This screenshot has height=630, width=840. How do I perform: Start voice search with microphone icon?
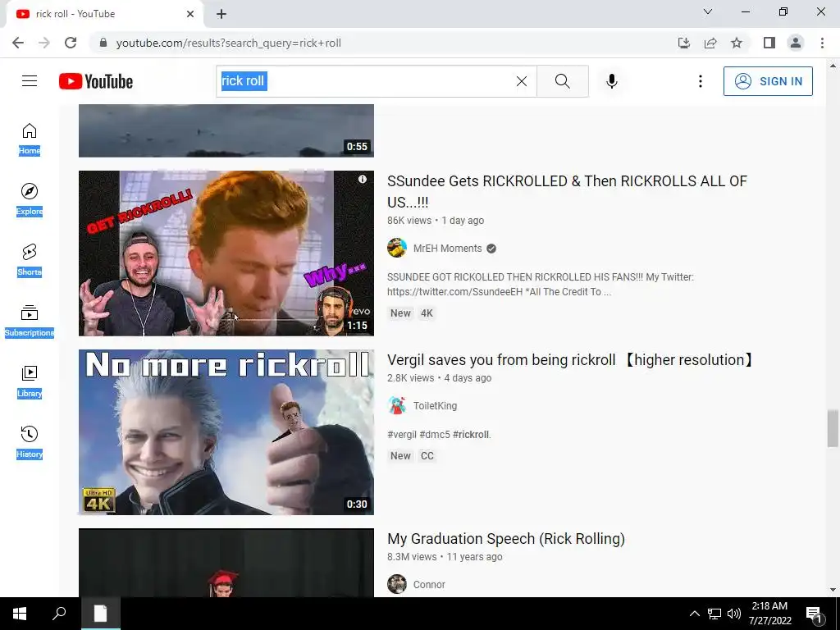(x=612, y=81)
